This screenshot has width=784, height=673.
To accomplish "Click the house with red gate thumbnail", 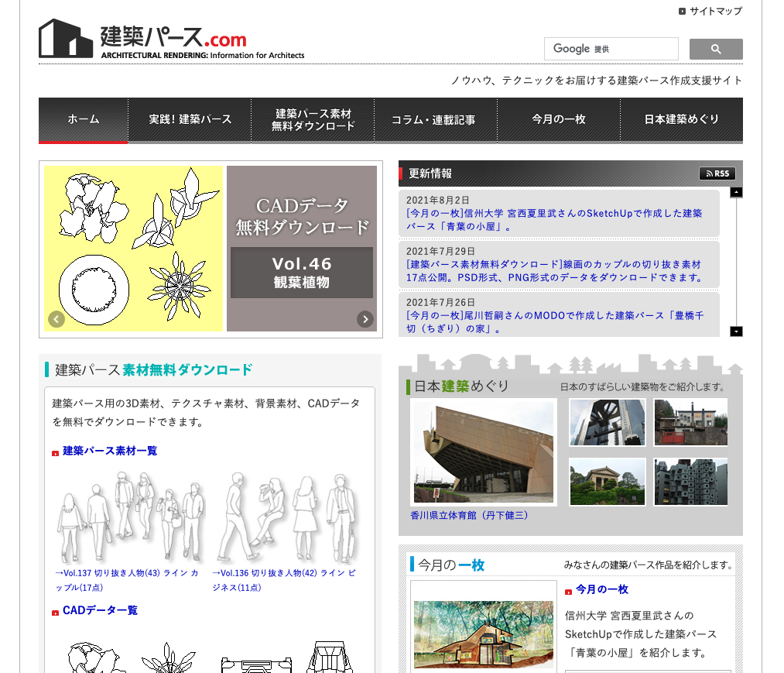I will 690,422.
